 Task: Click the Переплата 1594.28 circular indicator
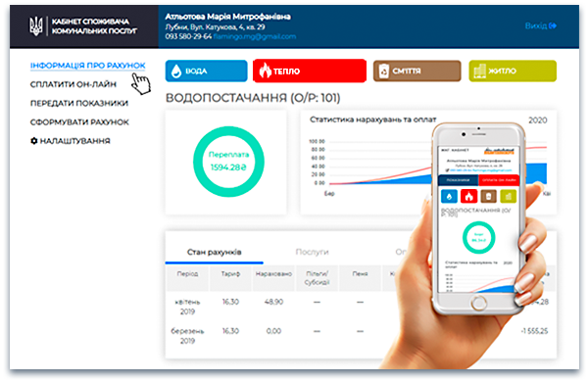(228, 162)
